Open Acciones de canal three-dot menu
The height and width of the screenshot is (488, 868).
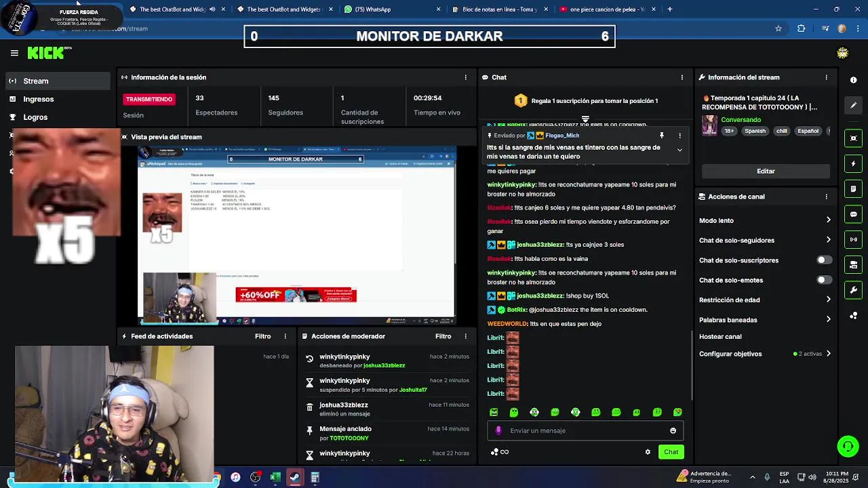pyautogui.click(x=826, y=197)
